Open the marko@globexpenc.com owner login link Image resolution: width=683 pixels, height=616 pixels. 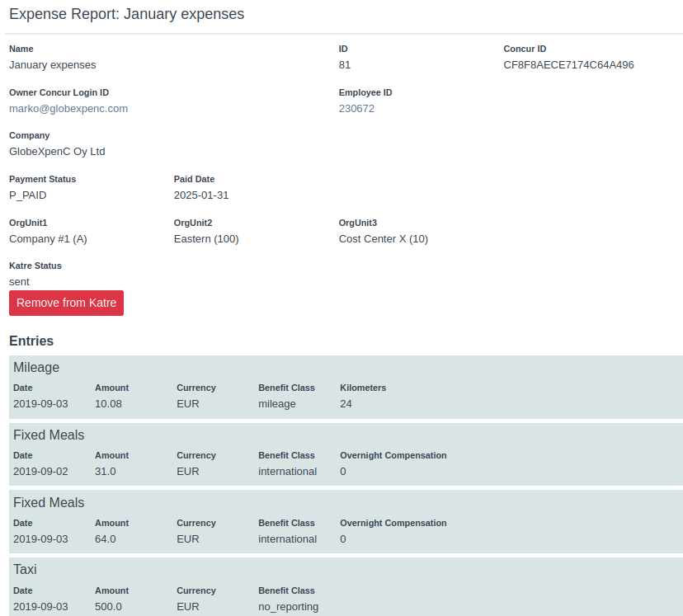(68, 108)
